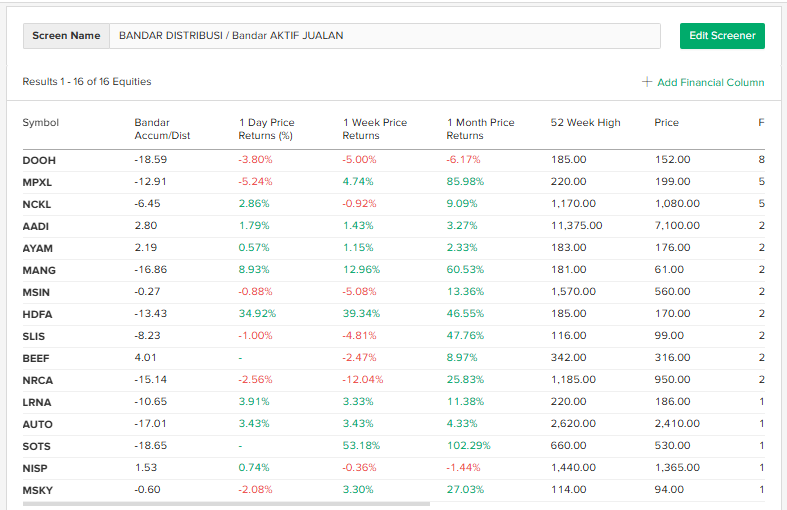
Task: Click SOTS 1 week return 53.18%
Action: click(x=361, y=446)
